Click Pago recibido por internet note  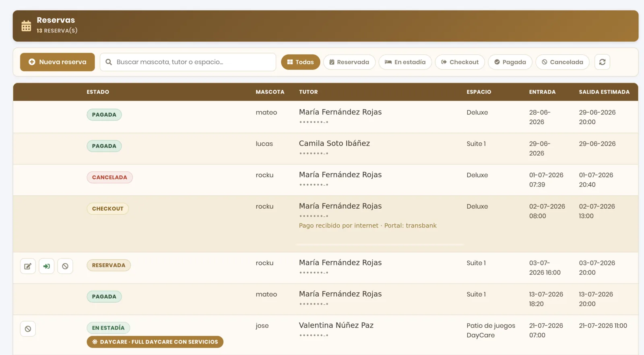[x=367, y=226]
